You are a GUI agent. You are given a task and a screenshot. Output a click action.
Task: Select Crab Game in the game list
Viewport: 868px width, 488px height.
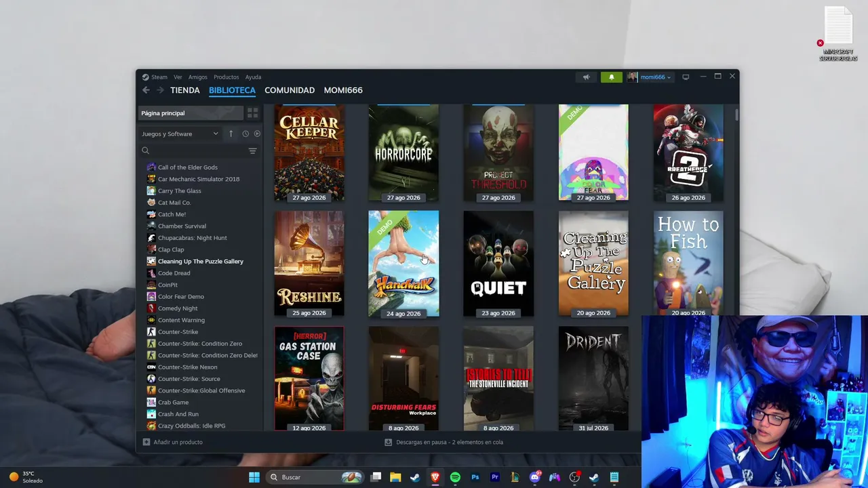point(173,403)
